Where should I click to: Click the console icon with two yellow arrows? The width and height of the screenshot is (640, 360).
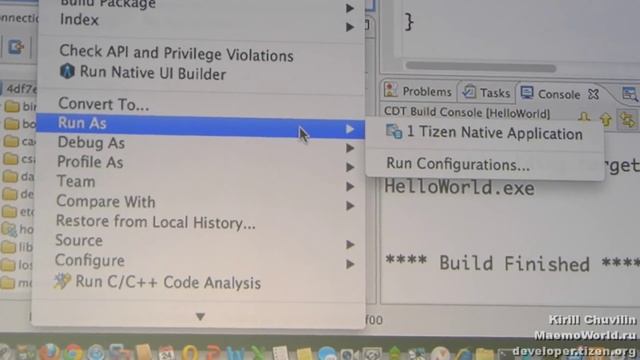628,120
